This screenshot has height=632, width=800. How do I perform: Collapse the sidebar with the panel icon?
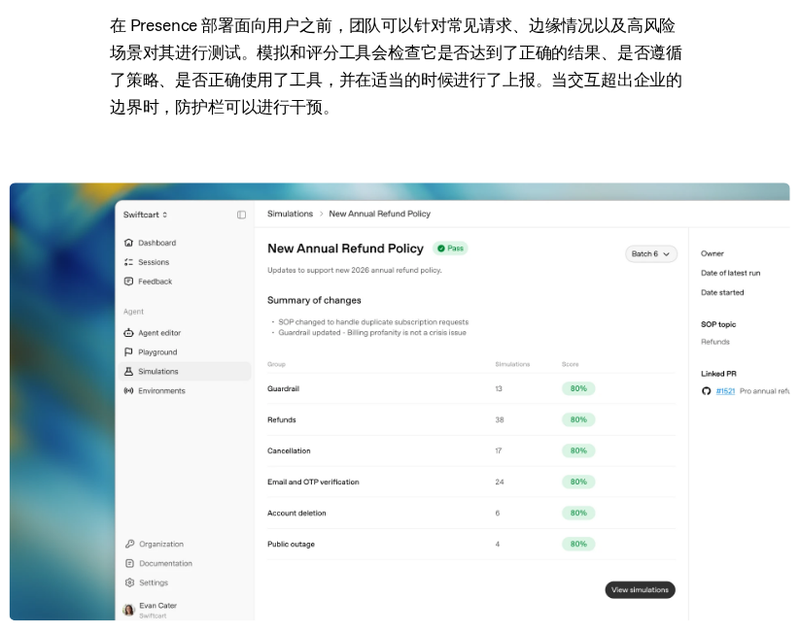coord(241,215)
